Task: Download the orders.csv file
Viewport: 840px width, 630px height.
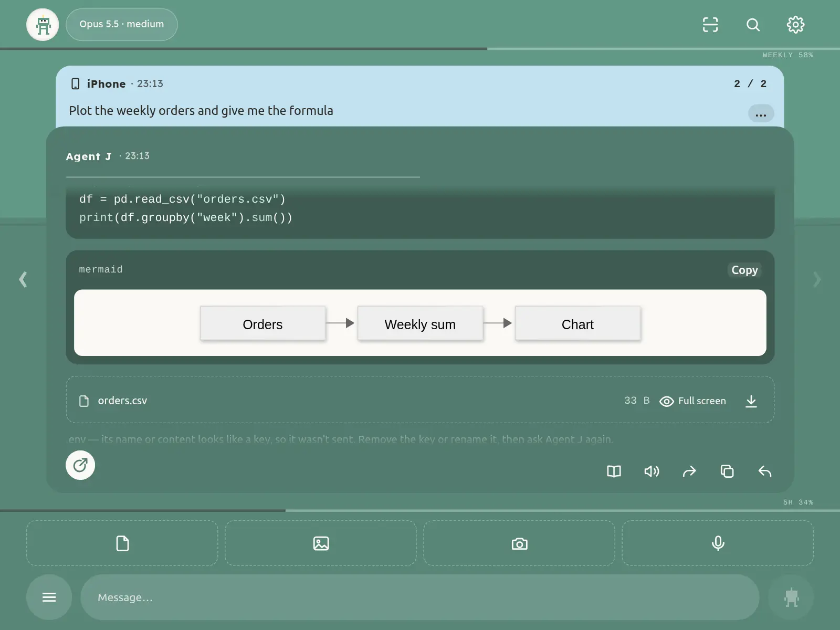Action: click(x=751, y=401)
